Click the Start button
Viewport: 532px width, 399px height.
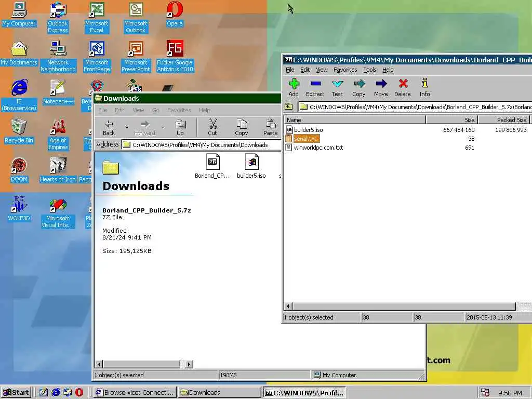coord(16,393)
